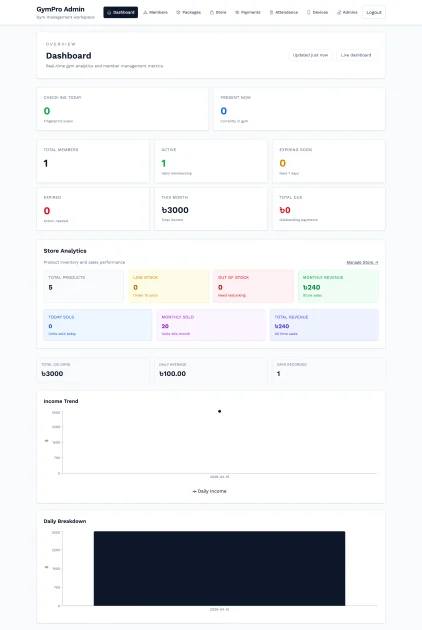Click the Monthly Sold 20 value
Screen dimensions: 422x630
tap(165, 326)
